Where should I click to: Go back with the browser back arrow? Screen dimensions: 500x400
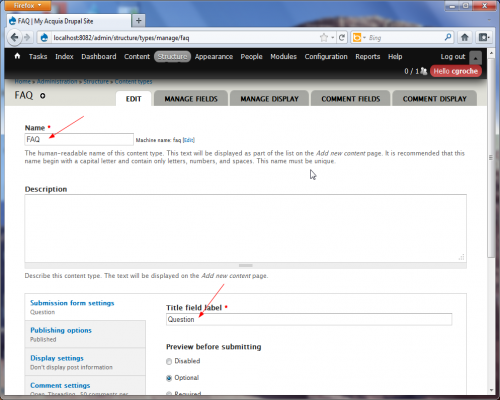tap(14, 37)
